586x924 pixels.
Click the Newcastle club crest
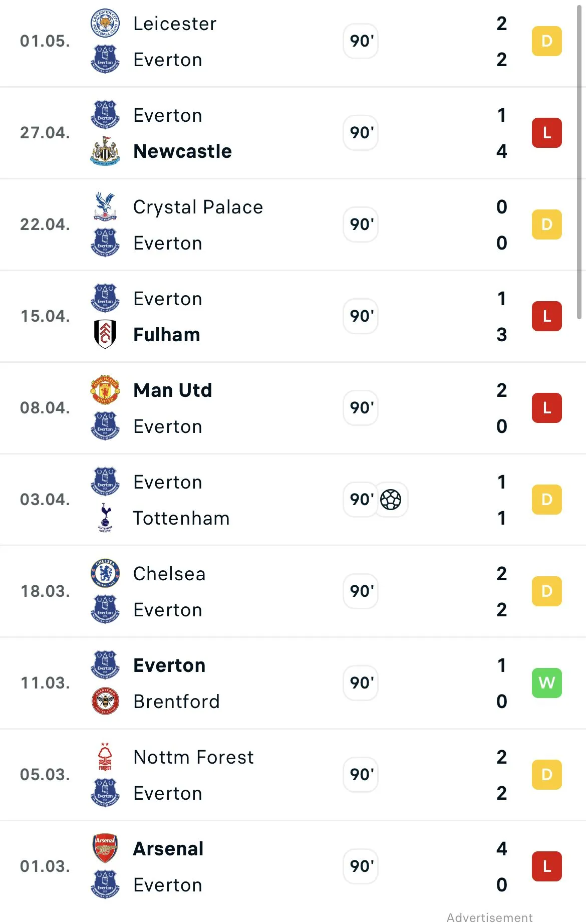coord(105,151)
